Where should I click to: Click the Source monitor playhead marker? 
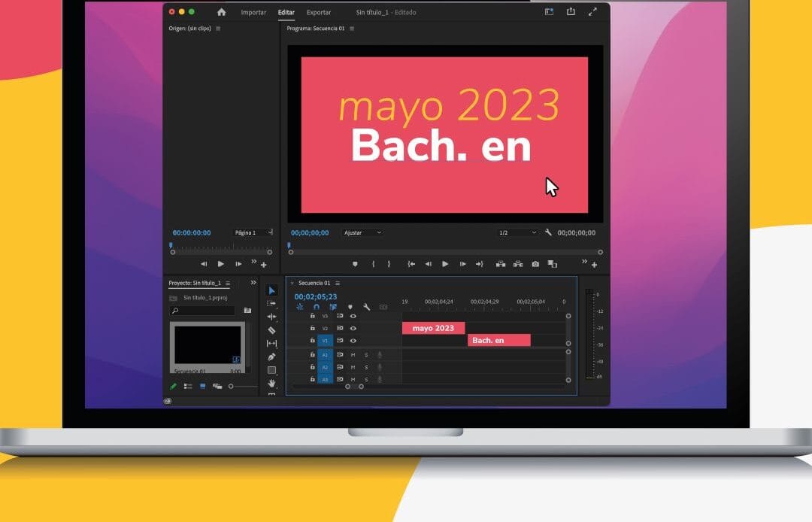(171, 245)
